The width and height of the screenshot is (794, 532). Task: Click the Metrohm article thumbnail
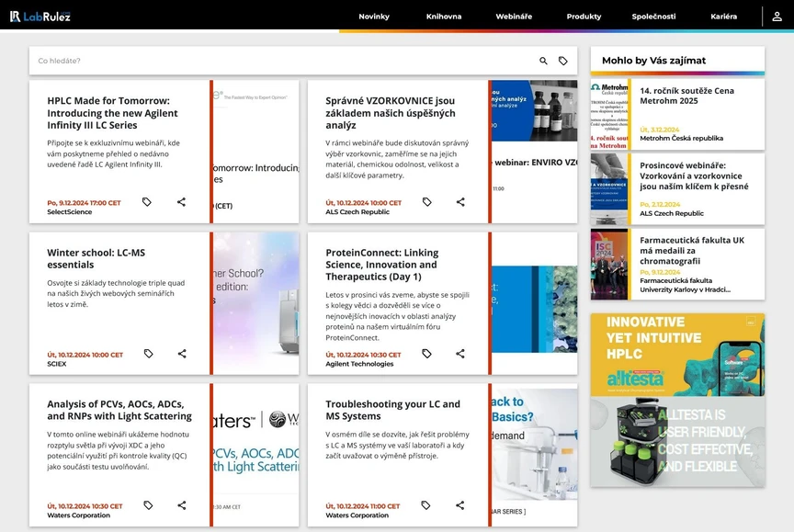[609, 115]
